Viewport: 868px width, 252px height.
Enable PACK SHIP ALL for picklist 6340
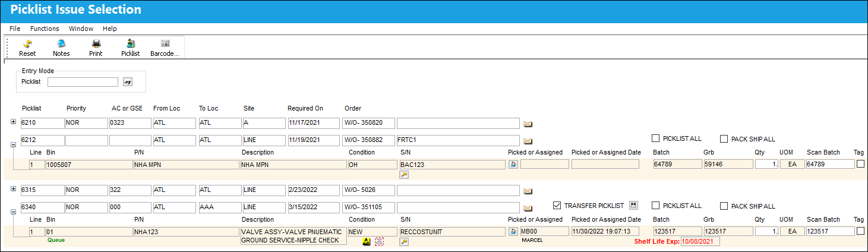tap(724, 206)
